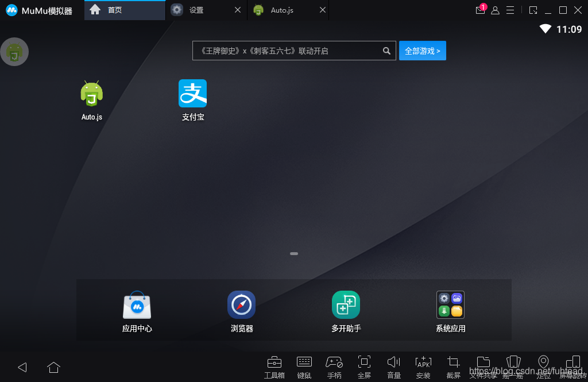The image size is (588, 382).
Task: Tap the Android back arrow
Action: point(22,367)
